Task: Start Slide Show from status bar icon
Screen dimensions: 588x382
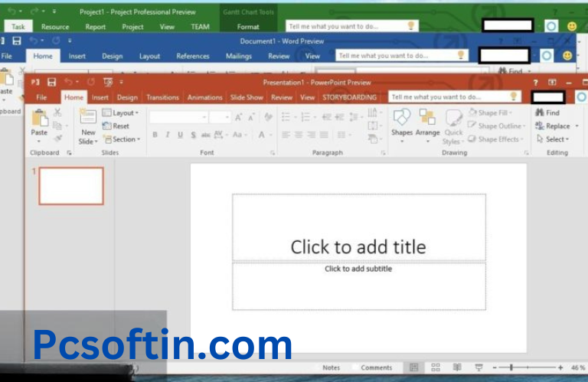Action: pos(479,367)
